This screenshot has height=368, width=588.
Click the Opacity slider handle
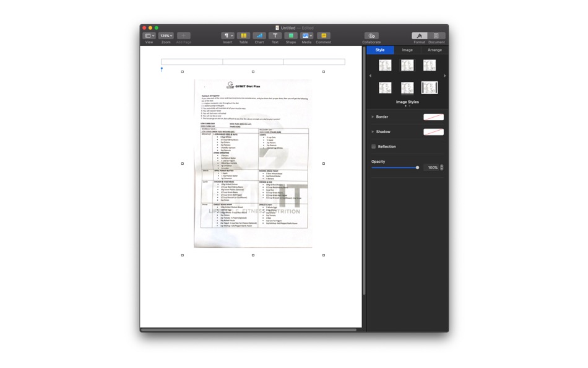point(417,167)
